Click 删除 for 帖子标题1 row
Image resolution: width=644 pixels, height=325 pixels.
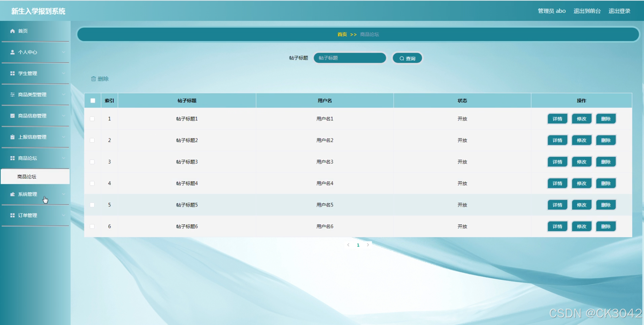coord(606,119)
